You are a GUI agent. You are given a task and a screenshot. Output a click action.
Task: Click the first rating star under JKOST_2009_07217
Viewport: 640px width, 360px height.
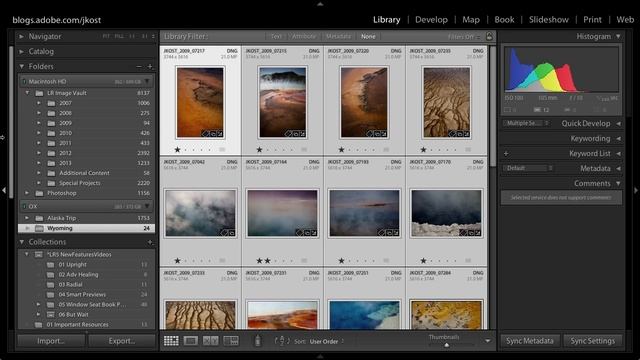(177, 149)
